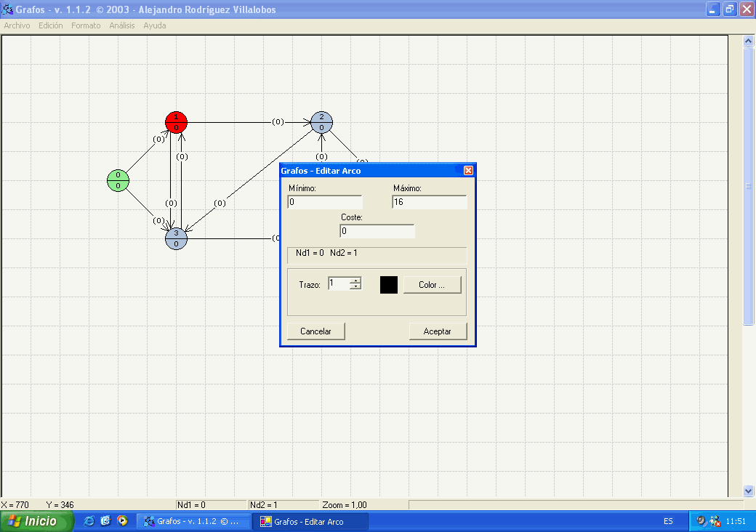This screenshot has height=532, width=756.
Task: Click the red node 1 in the graph
Action: (176, 122)
